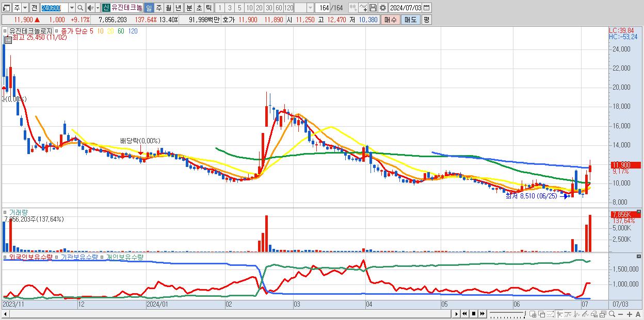Toggle the 거래량 volume legend icon

[x=6, y=212]
